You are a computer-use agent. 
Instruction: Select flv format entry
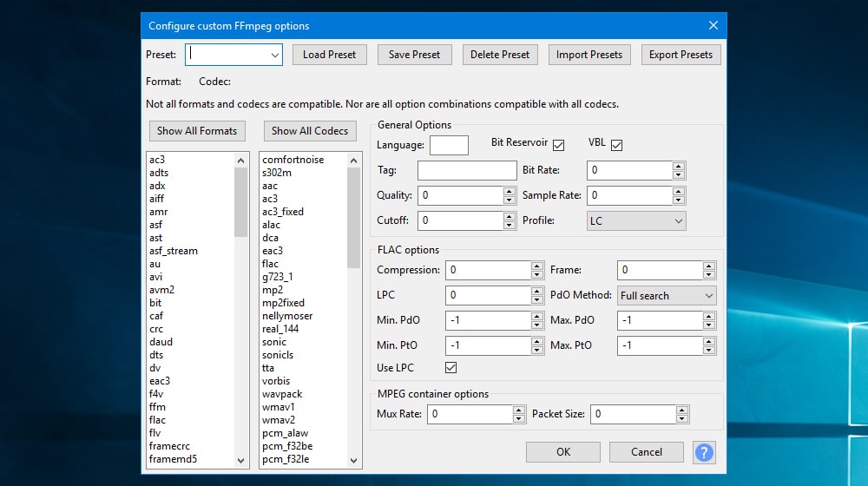point(155,433)
